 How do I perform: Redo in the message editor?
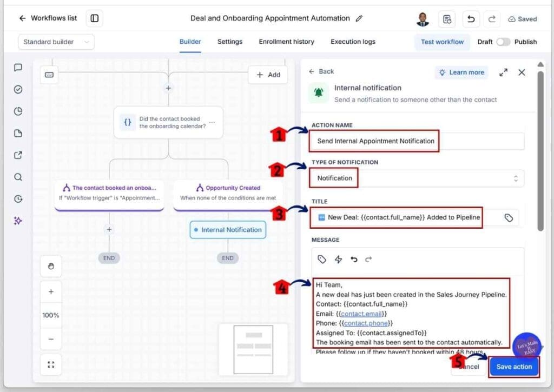pyautogui.click(x=368, y=260)
